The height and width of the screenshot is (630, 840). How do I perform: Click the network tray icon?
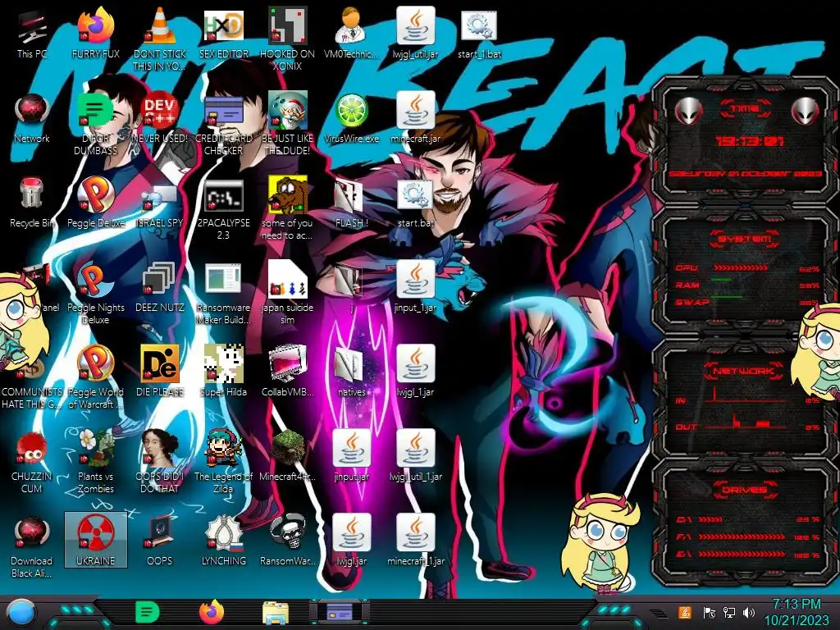729,612
